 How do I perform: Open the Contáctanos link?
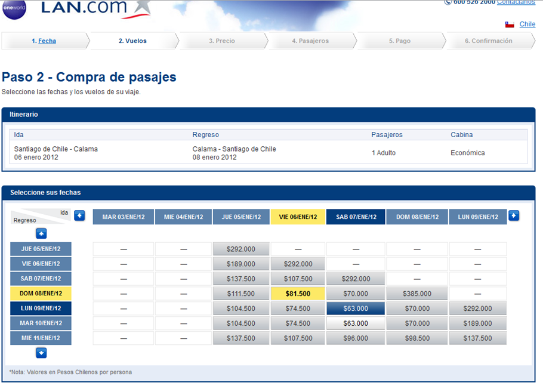[516, 2]
